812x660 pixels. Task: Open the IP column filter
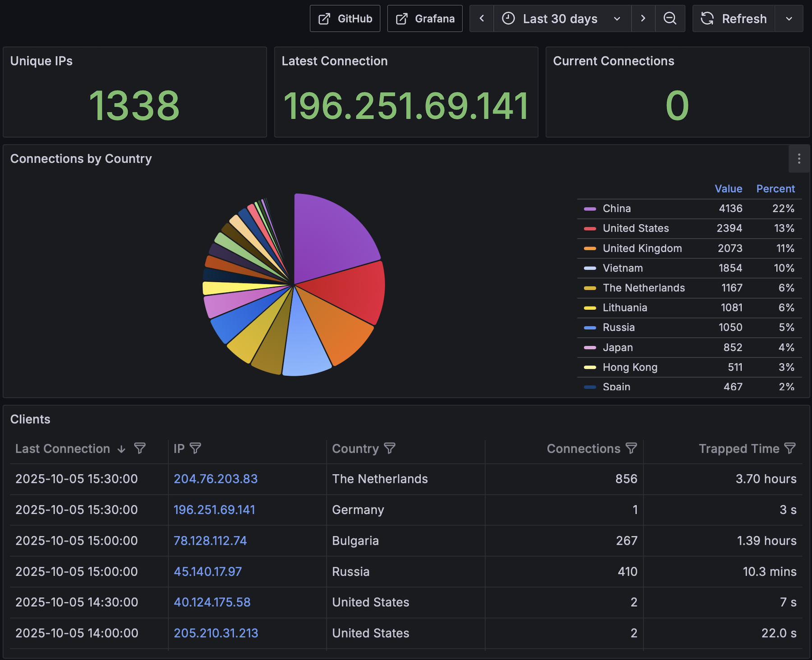coord(195,448)
